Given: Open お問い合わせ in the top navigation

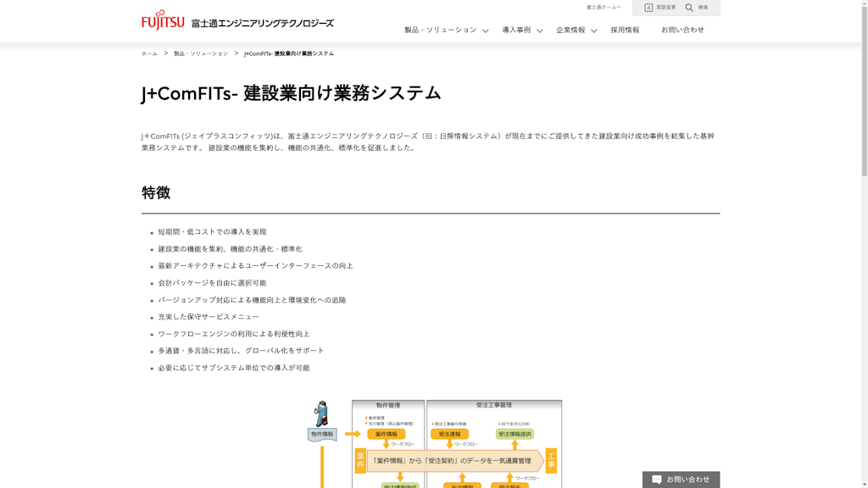Looking at the screenshot, I should tap(682, 30).
